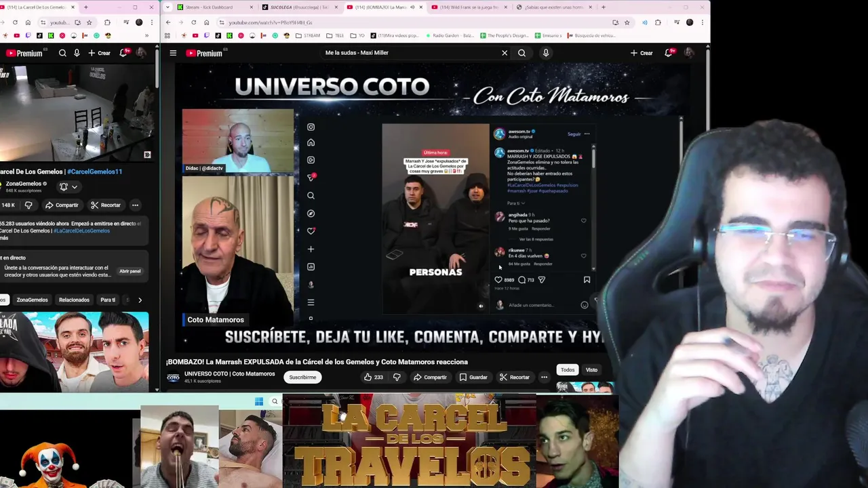868x488 pixels.
Task: Unmute using speaker icon on the reel
Action: pos(481,306)
